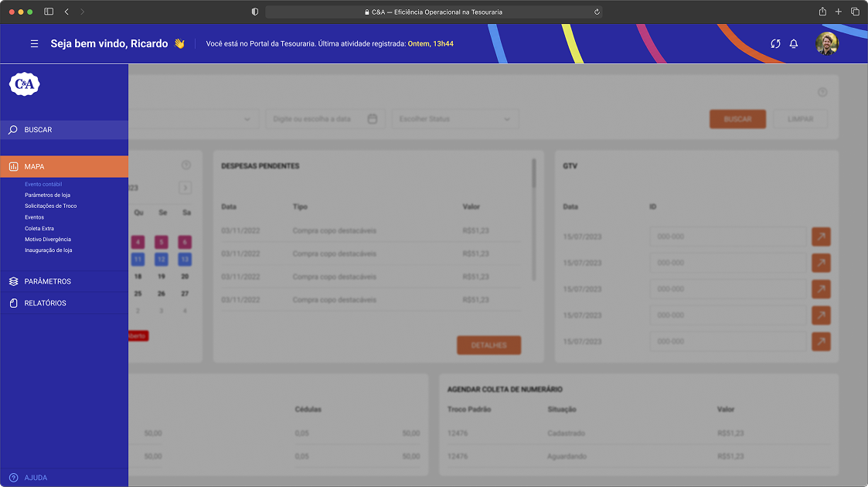Open fourth GTV row arrow button

coord(821,315)
